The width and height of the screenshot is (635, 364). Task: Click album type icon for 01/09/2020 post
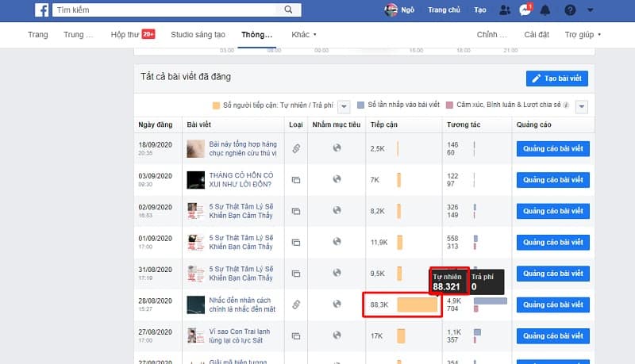(296, 242)
